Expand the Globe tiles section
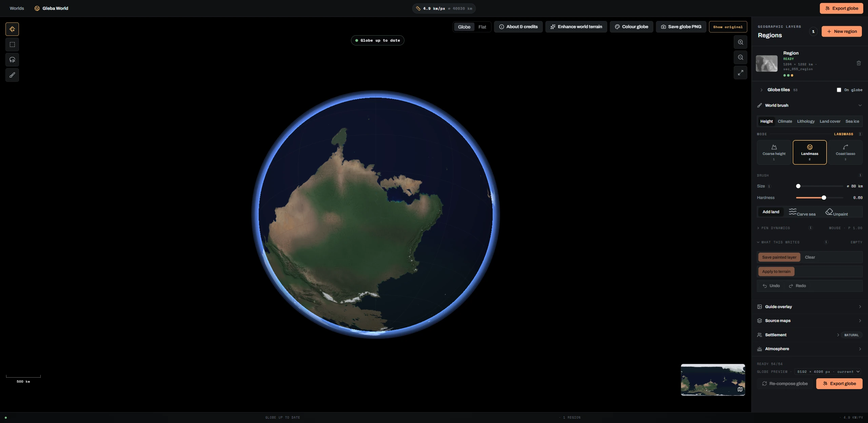Screen dimensions: 868x423 click(761, 90)
